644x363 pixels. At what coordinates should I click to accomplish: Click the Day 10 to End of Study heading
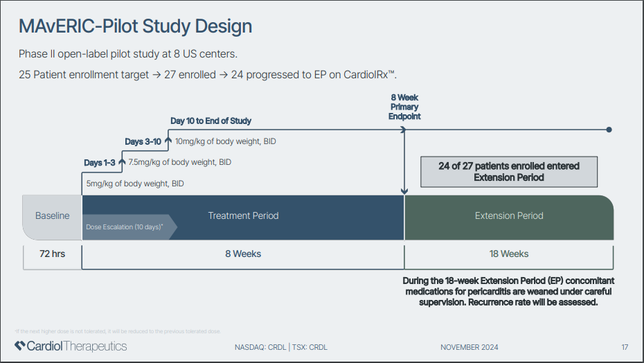211,121
